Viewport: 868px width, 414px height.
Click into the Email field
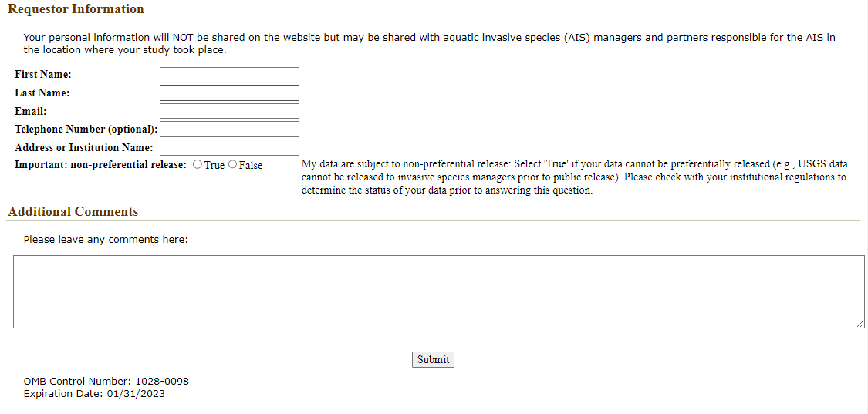(x=229, y=111)
